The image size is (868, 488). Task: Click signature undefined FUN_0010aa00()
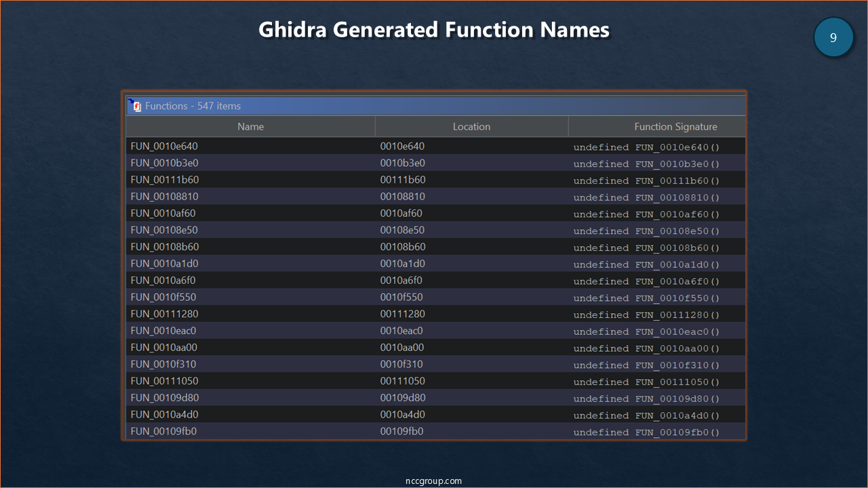pyautogui.click(x=646, y=348)
